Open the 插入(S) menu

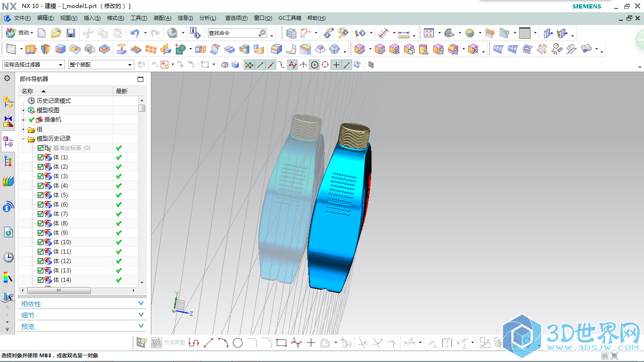[92, 18]
